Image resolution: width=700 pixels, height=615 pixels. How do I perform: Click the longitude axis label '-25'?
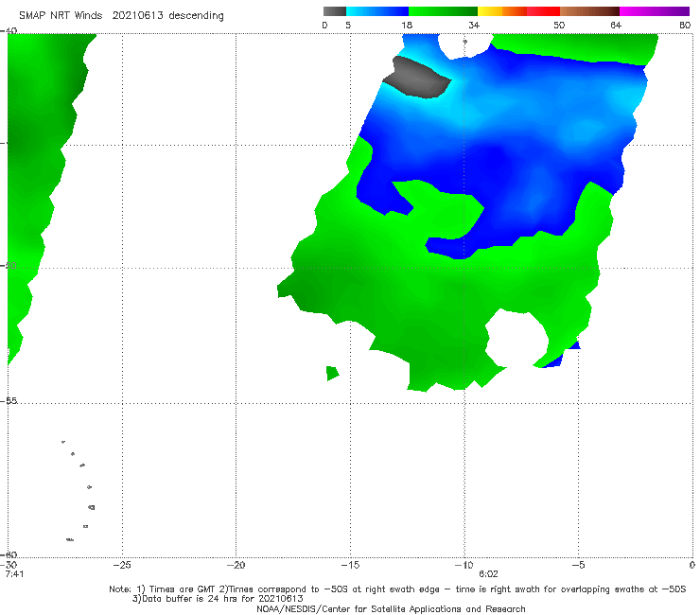click(x=122, y=565)
